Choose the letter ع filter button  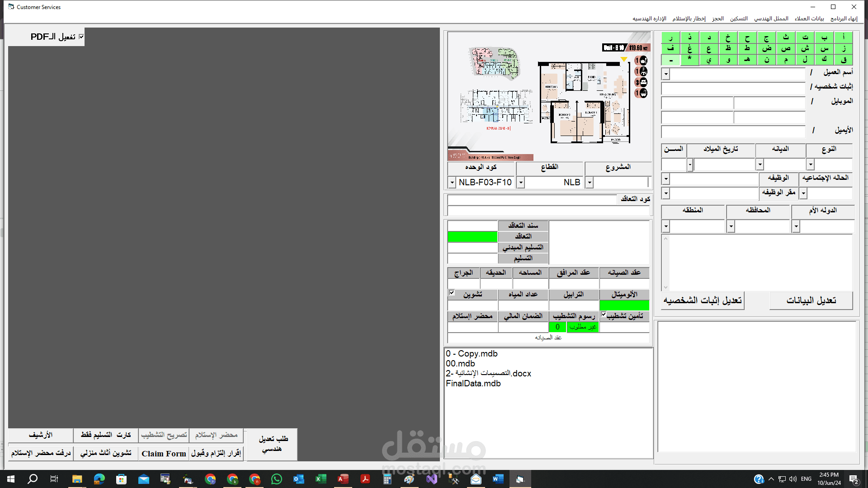pos(708,48)
